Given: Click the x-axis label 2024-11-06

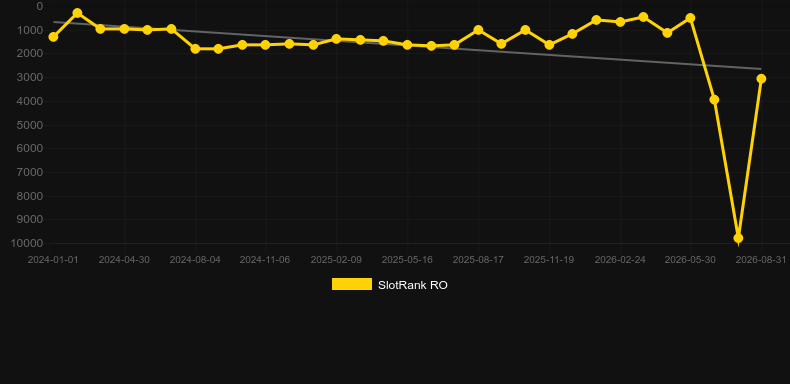Looking at the screenshot, I should pyautogui.click(x=265, y=260).
